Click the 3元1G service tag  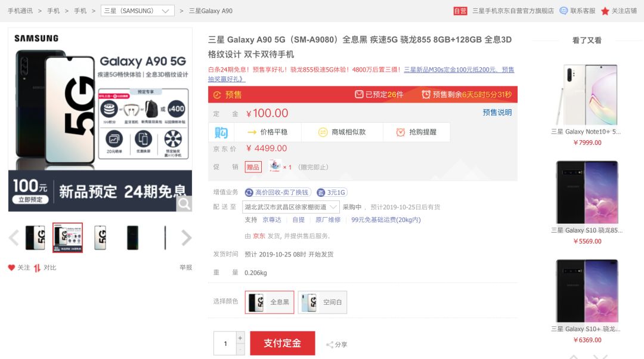click(x=332, y=192)
